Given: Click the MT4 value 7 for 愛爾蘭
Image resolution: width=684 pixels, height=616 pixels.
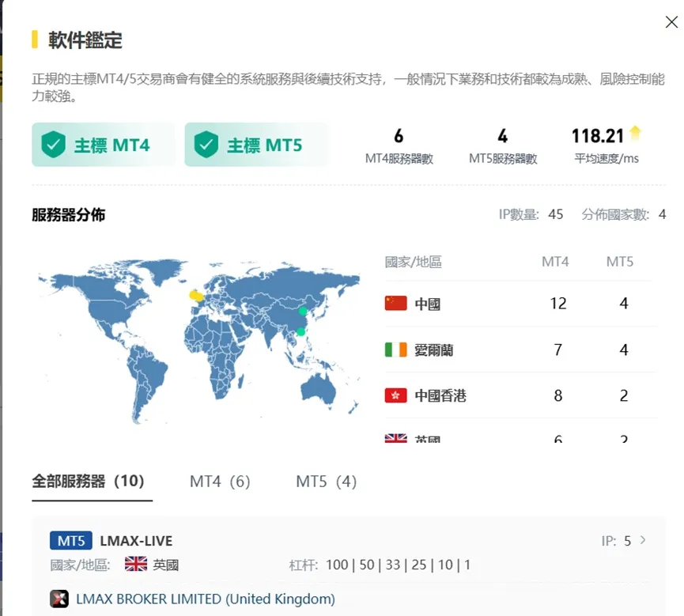Looking at the screenshot, I should pos(558,350).
